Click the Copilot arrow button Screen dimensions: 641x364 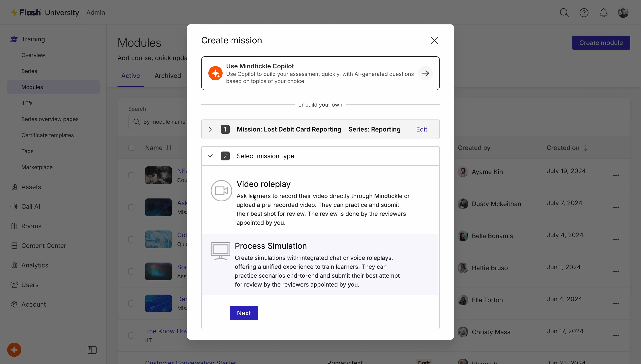(425, 73)
